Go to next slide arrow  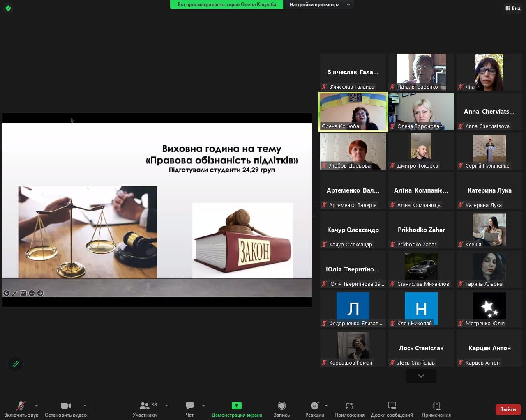coord(40,293)
